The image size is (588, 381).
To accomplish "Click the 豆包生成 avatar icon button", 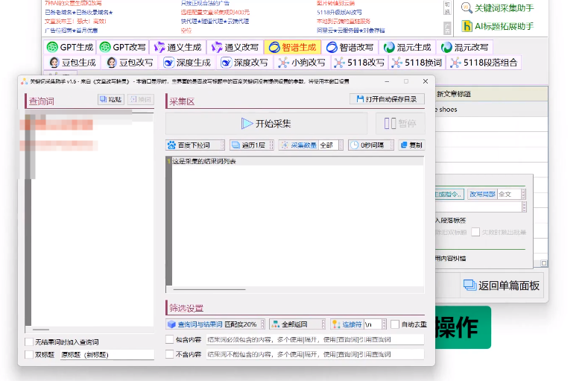I will tap(73, 62).
